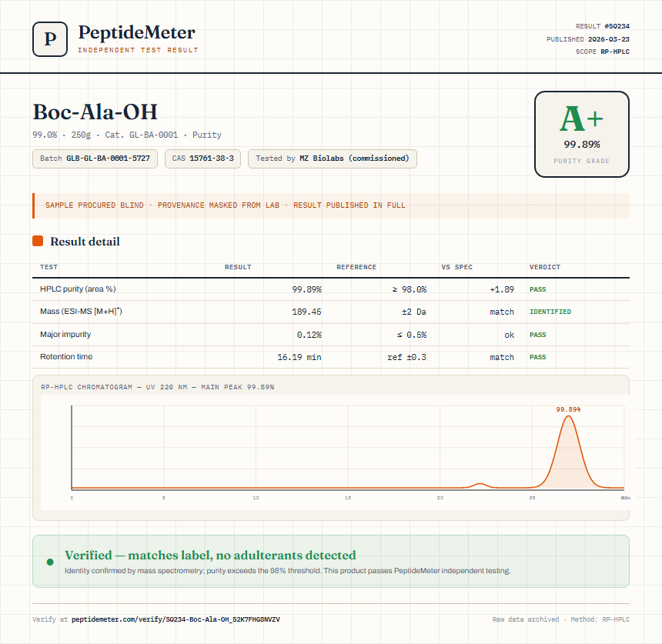Click the Mass (ESI-MS [M+H]) row label
The height and width of the screenshot is (644, 662).
click(x=81, y=312)
